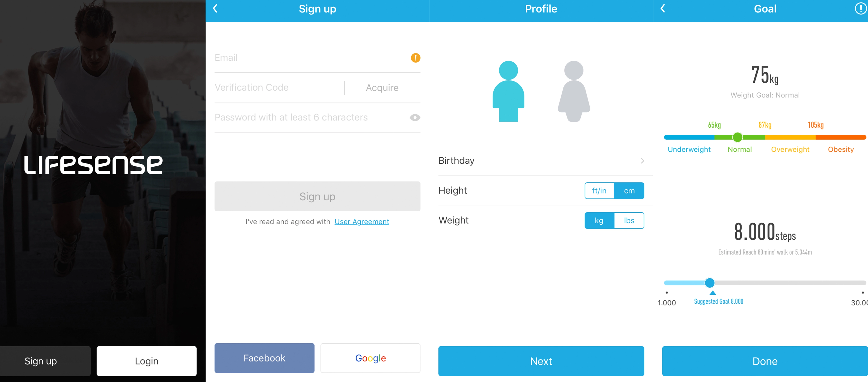Select kg as weight unit

(599, 221)
